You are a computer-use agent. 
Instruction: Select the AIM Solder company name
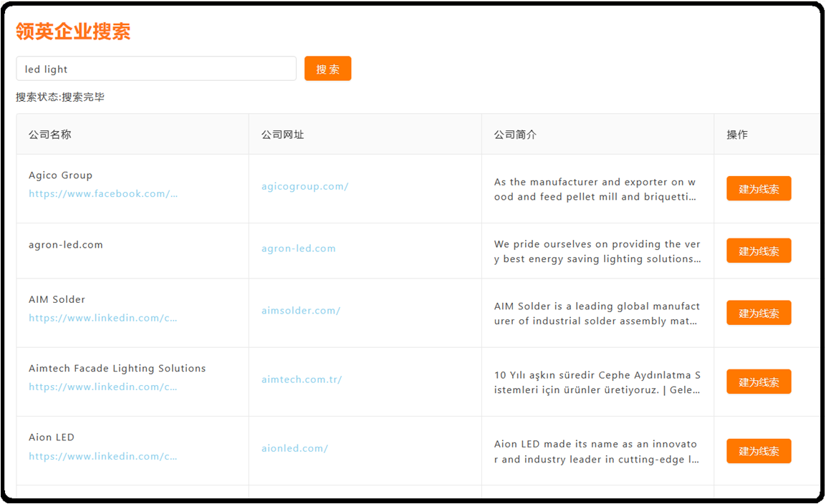57,300
